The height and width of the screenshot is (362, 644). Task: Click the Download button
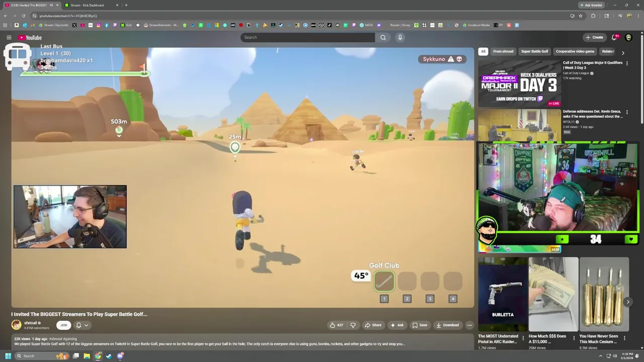[447, 325]
